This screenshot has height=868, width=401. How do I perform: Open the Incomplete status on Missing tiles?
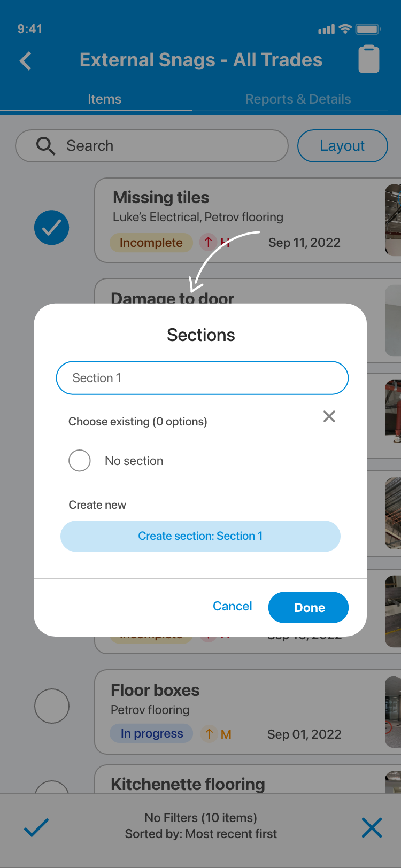151,243
